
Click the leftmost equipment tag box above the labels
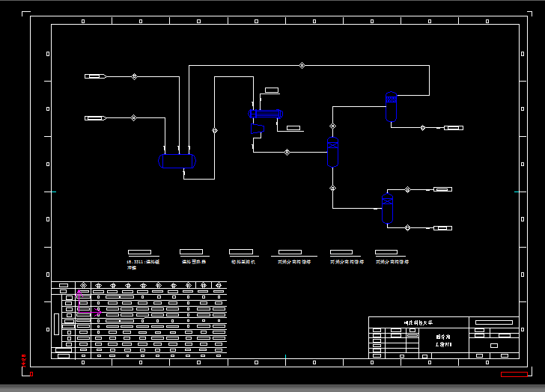pyautogui.click(x=139, y=252)
